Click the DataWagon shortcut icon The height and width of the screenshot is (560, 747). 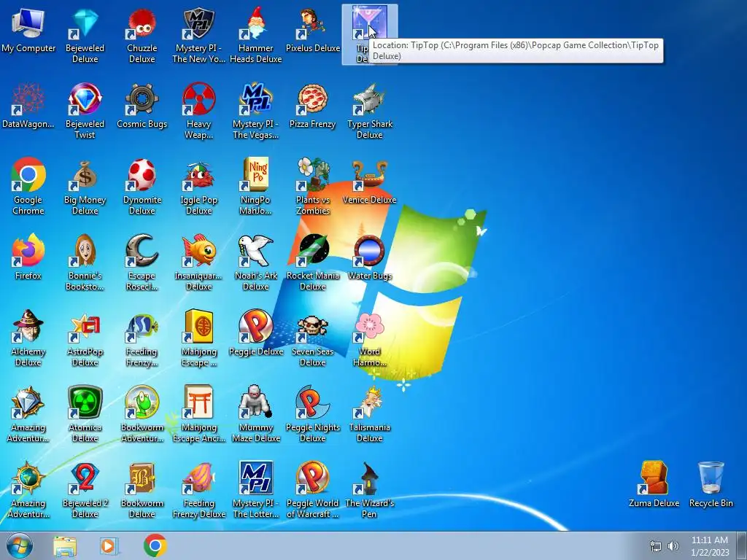[28, 106]
